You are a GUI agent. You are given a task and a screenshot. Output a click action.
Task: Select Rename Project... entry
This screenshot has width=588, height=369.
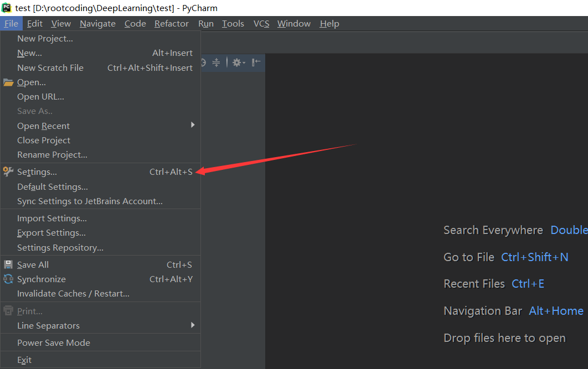pyautogui.click(x=101, y=155)
